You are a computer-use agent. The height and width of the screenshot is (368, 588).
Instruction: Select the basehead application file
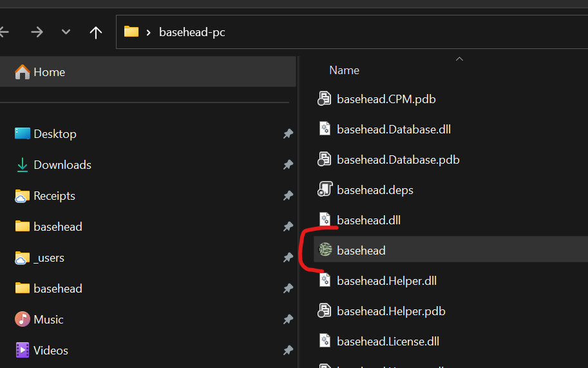point(450,249)
